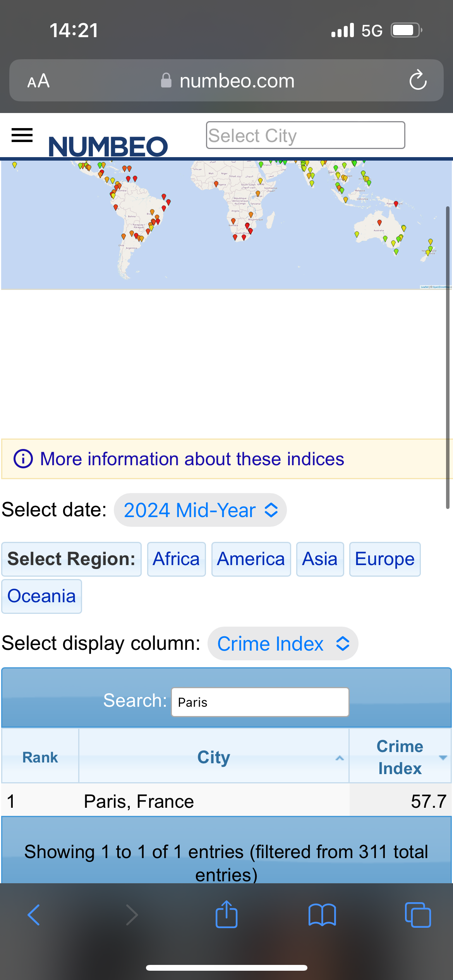The width and height of the screenshot is (453, 980).
Task: Click the NUMBEO logo
Action: 108,146
